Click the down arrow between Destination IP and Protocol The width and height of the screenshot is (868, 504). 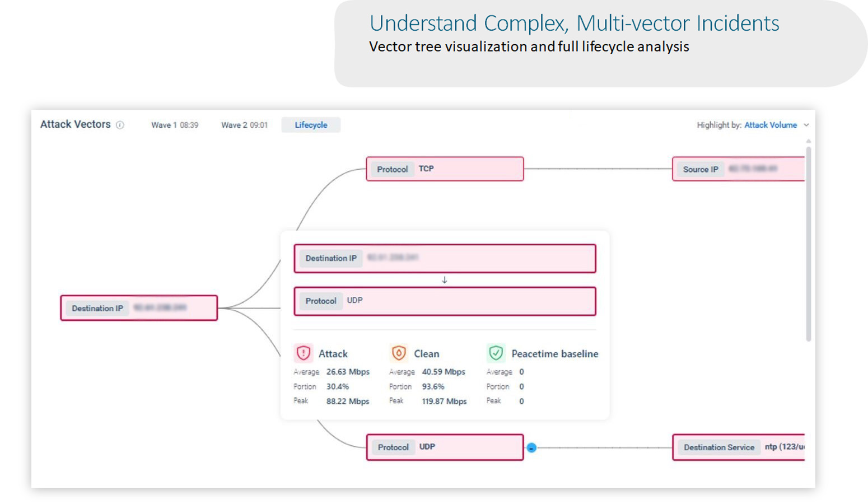click(445, 280)
